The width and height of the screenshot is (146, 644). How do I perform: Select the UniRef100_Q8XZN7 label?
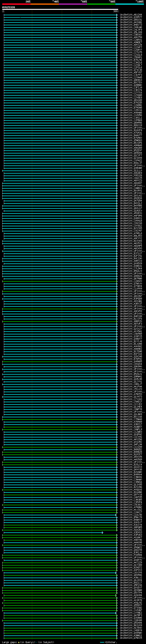coord(131,296)
